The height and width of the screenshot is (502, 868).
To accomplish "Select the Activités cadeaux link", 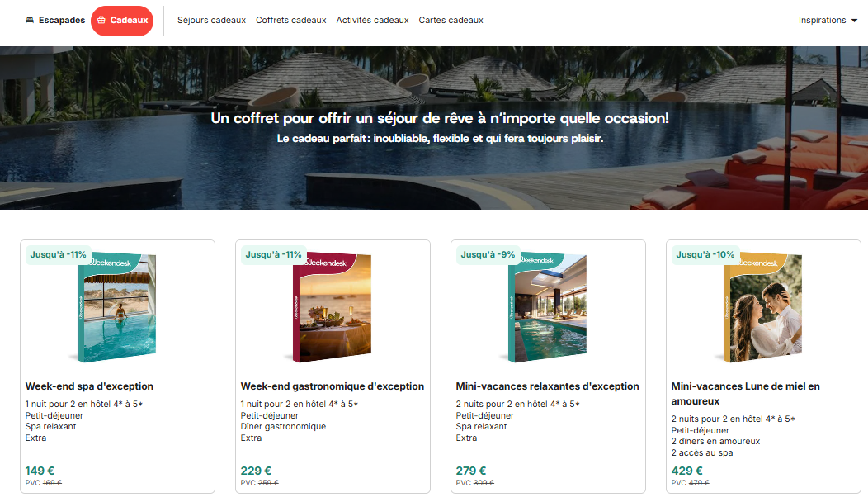I will tap(373, 21).
